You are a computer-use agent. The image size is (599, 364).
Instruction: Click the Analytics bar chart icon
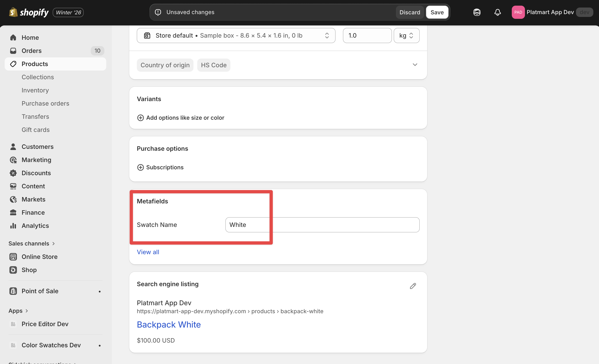pos(13,226)
